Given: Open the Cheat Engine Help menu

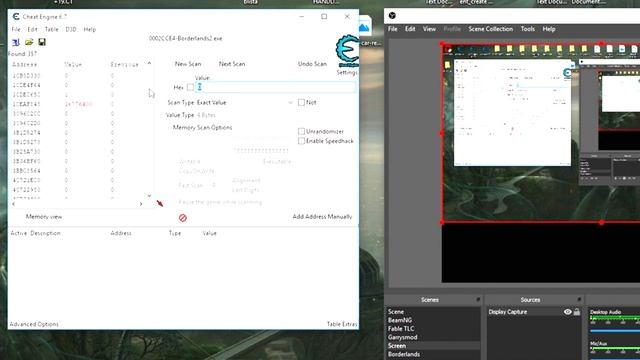Looking at the screenshot, I should pyautogui.click(x=89, y=29).
